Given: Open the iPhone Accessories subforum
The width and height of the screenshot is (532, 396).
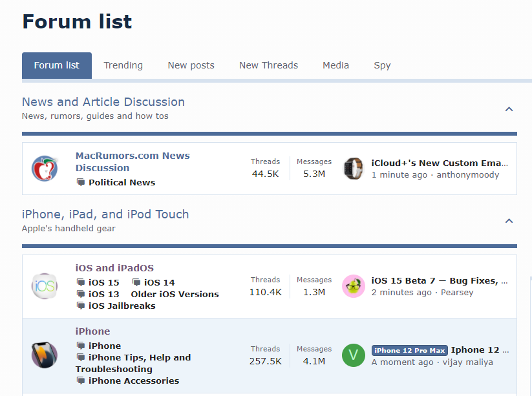Looking at the screenshot, I should tap(134, 380).
